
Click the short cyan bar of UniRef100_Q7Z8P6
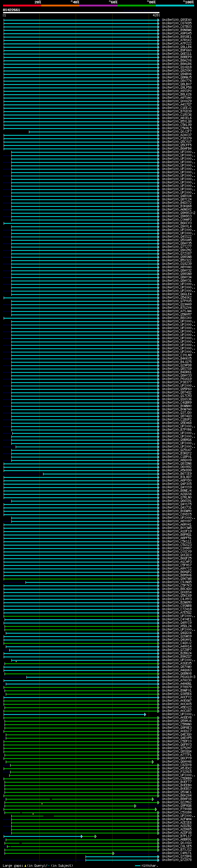click(123, 857)
